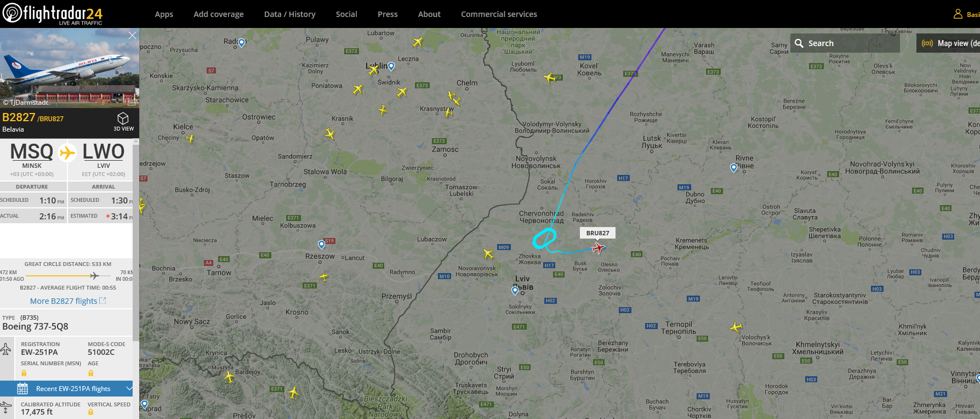
Task: Click inside the Search input field
Action: 852,43
